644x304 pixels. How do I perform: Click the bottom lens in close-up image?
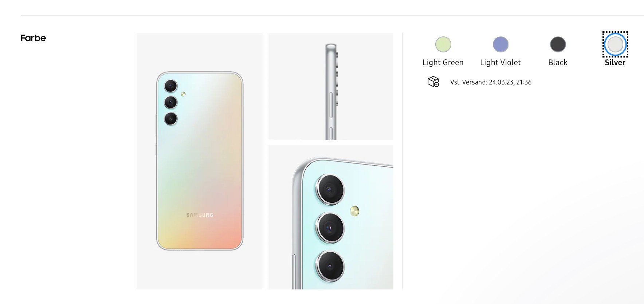tap(330, 266)
